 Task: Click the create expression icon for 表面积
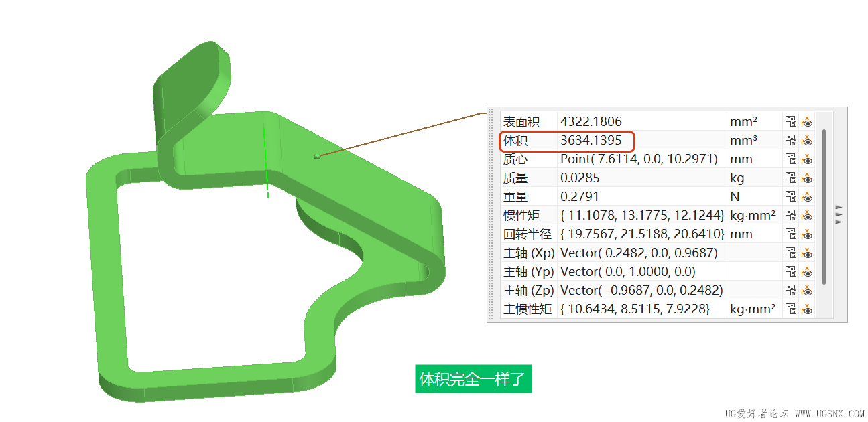pos(792,121)
